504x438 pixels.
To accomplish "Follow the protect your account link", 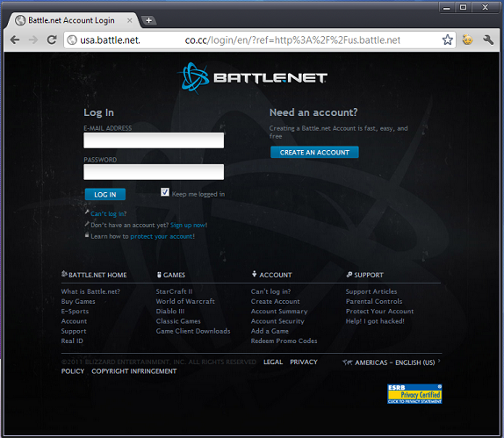I will (162, 236).
